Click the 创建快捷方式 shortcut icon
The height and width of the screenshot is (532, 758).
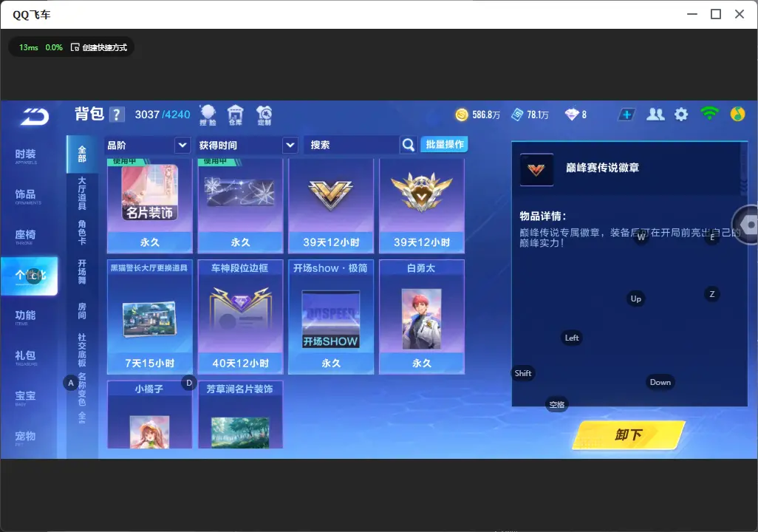click(75, 47)
